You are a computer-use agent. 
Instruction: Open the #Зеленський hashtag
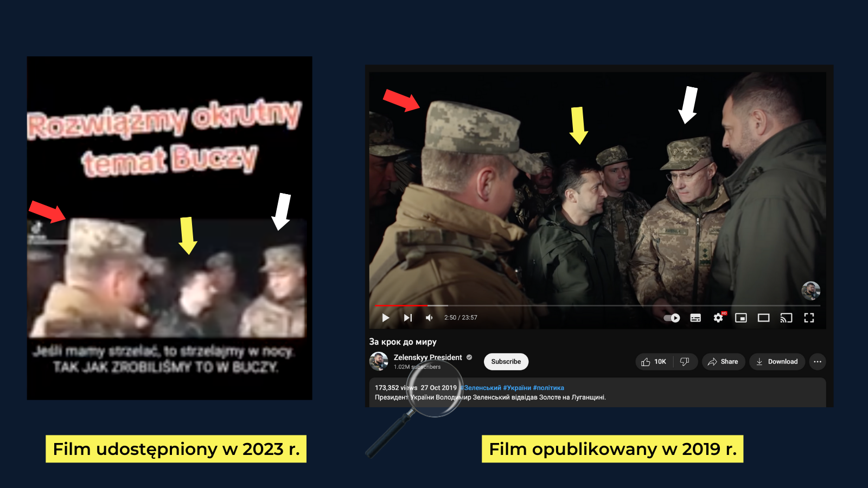click(481, 388)
